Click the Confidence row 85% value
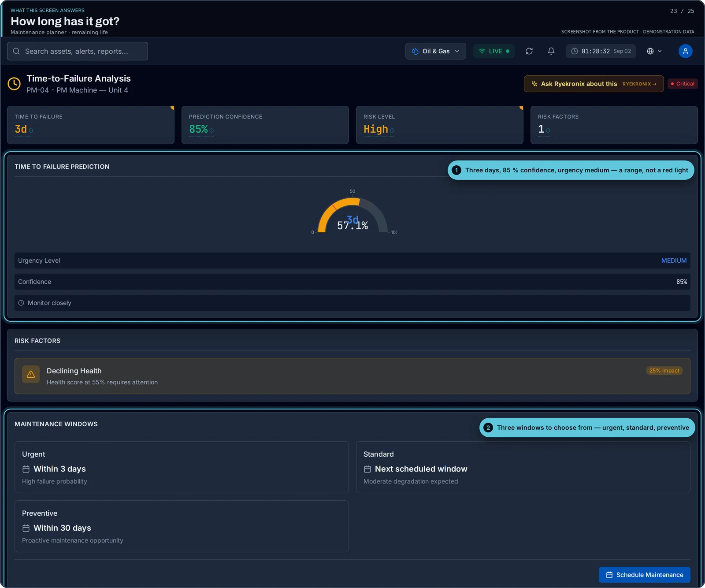 682,282
